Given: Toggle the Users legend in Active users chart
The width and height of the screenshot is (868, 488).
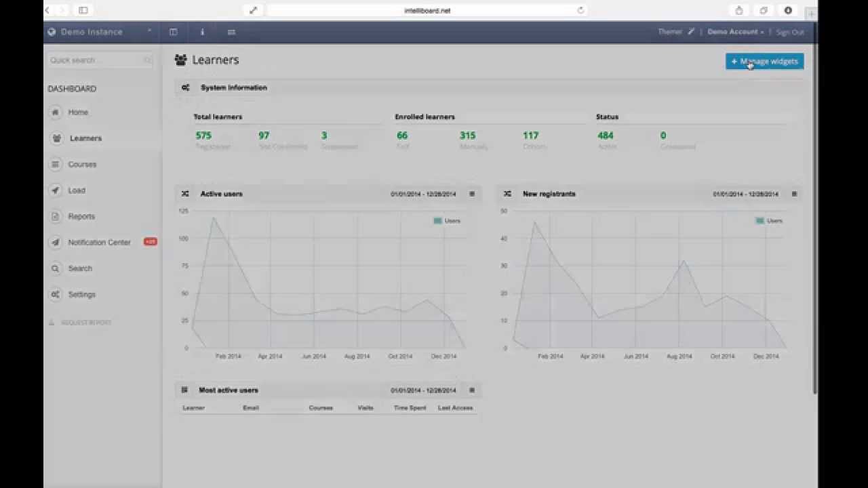Looking at the screenshot, I should pyautogui.click(x=447, y=221).
